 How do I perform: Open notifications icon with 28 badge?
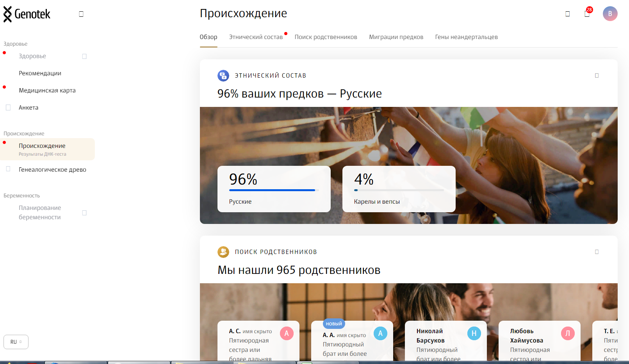[587, 14]
